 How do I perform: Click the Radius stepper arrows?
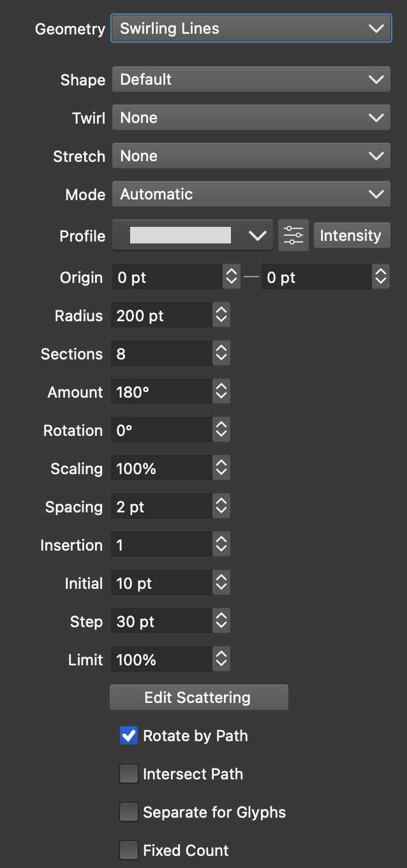221,315
